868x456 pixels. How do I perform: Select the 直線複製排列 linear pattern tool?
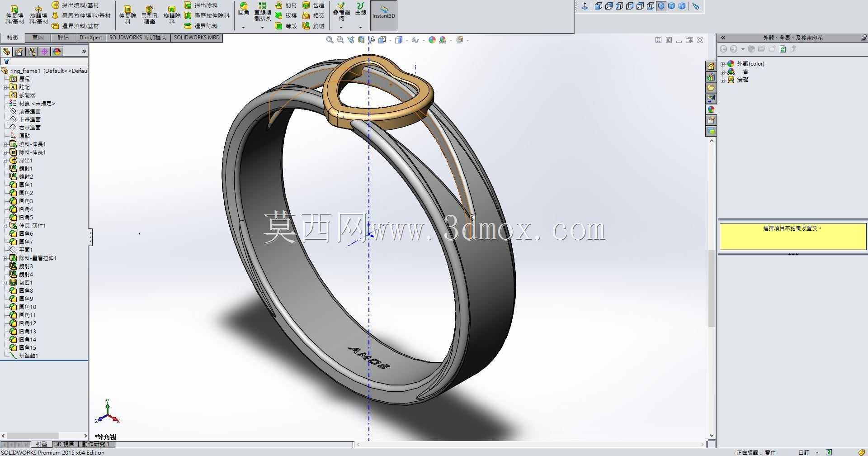pyautogui.click(x=263, y=12)
